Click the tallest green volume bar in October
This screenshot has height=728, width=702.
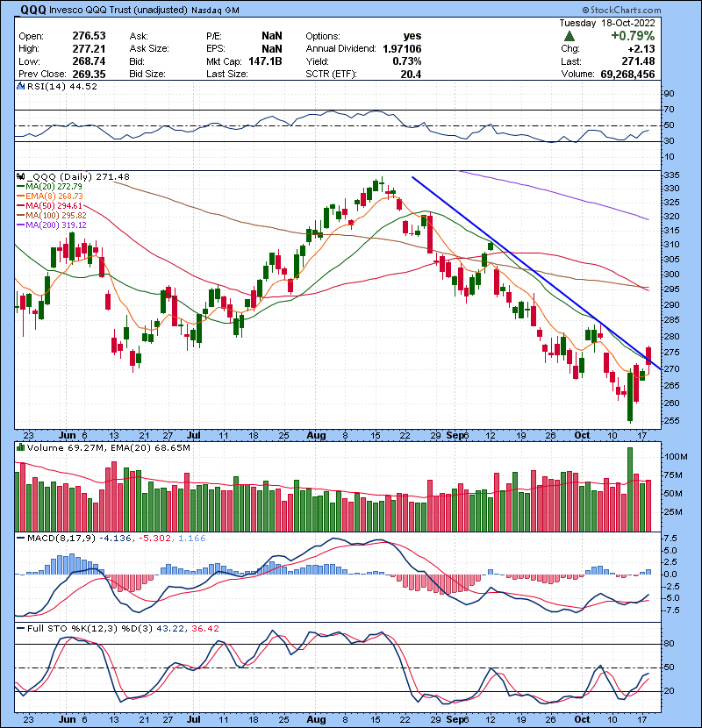click(630, 489)
